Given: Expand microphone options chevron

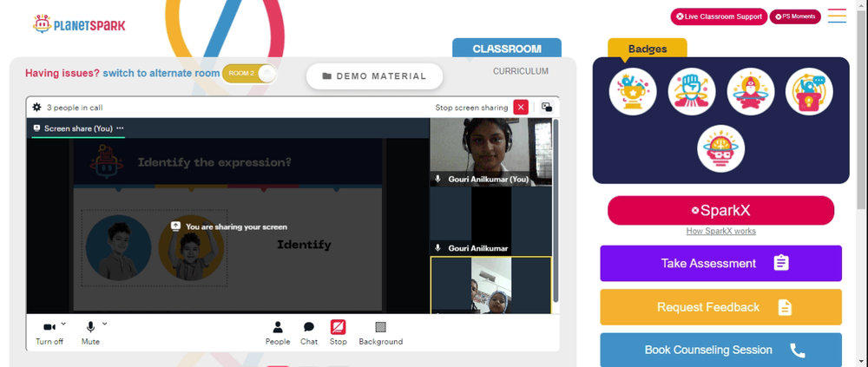Looking at the screenshot, I should click(x=105, y=324).
